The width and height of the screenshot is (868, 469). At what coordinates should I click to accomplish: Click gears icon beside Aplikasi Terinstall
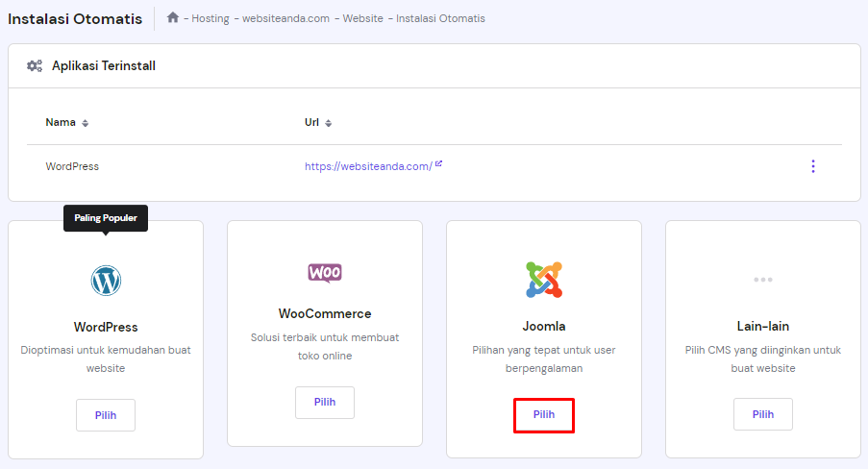35,66
